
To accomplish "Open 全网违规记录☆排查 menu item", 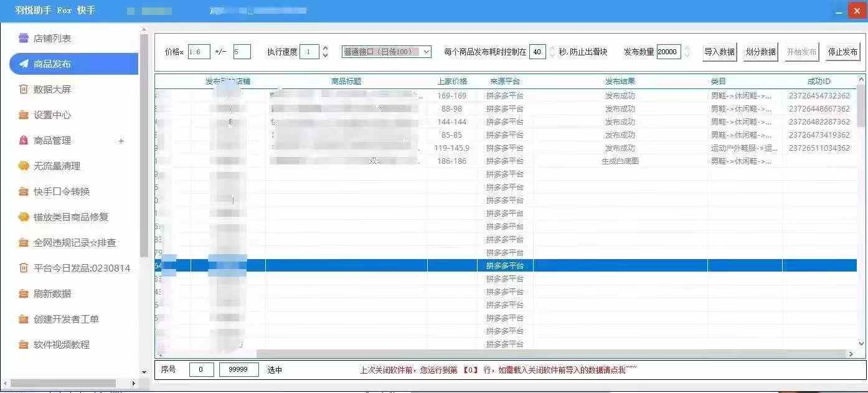I will click(75, 242).
